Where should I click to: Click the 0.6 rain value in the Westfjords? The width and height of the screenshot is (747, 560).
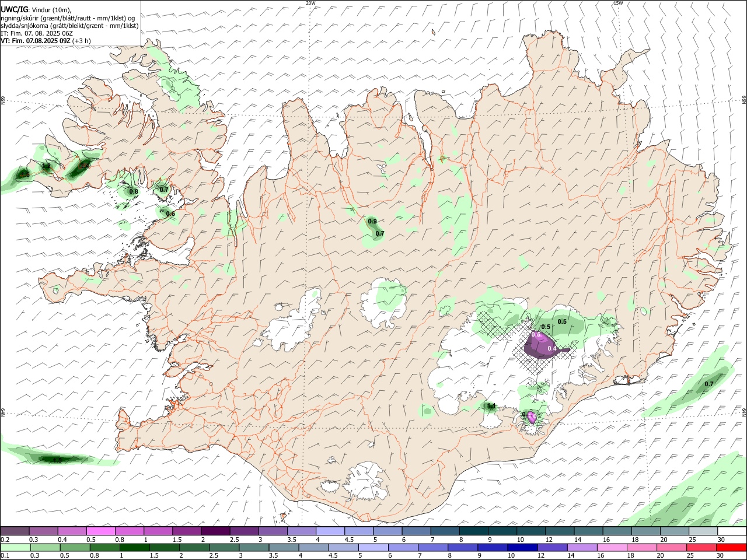(170, 214)
